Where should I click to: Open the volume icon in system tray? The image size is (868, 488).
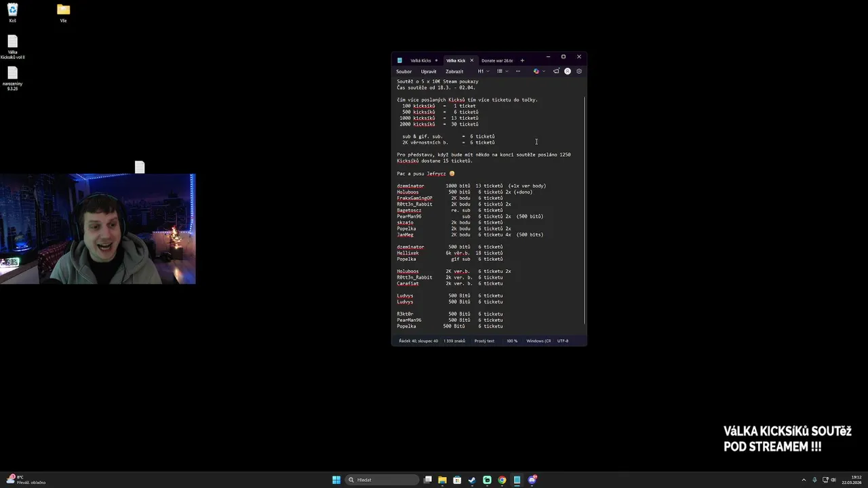coord(833,480)
